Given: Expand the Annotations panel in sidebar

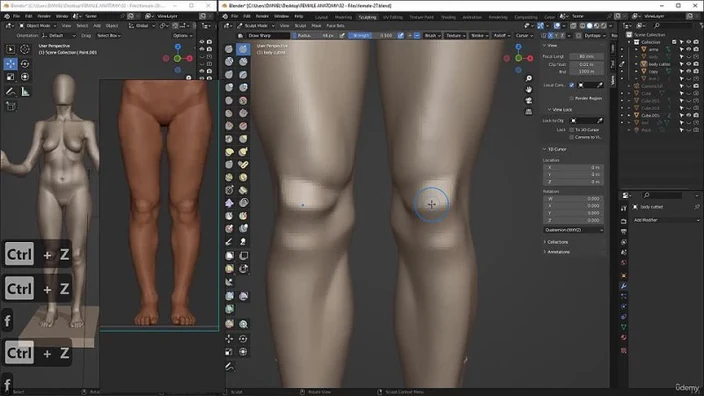Looking at the screenshot, I should pos(557,252).
